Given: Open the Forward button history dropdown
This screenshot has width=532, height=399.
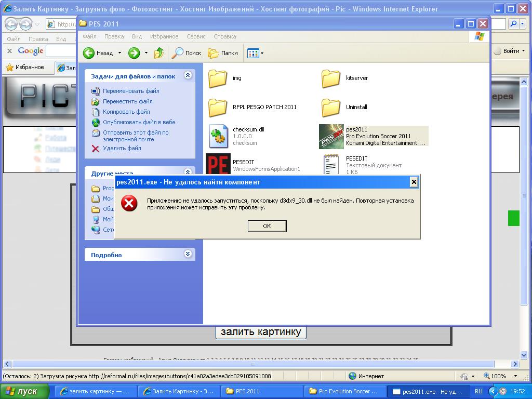Looking at the screenshot, I should pyautogui.click(x=146, y=53).
